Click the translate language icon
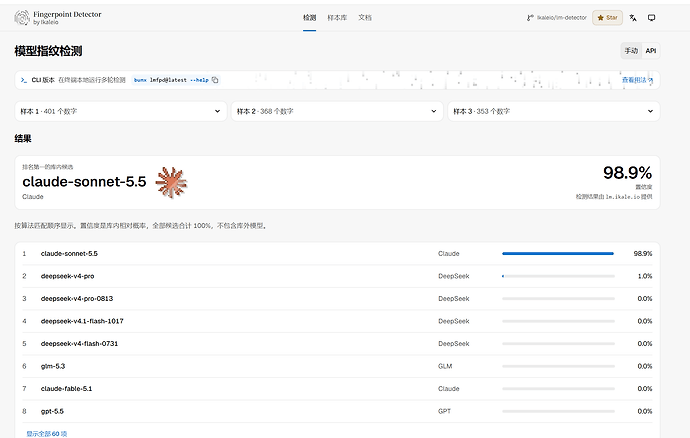This screenshot has width=690, height=438. pyautogui.click(x=633, y=18)
